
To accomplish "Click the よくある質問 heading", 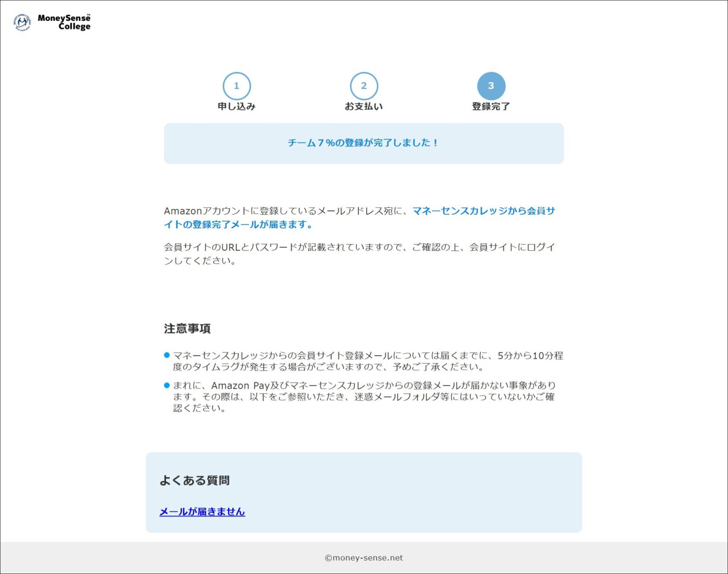I will click(194, 480).
